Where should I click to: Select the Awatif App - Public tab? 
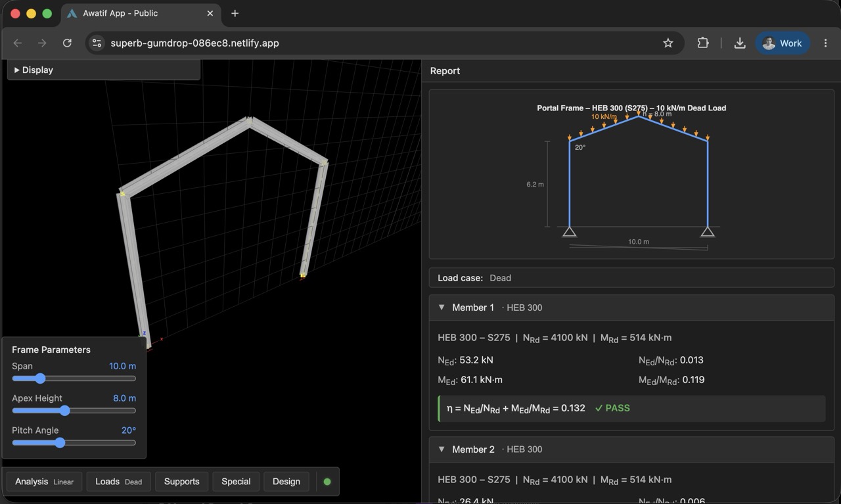click(141, 14)
